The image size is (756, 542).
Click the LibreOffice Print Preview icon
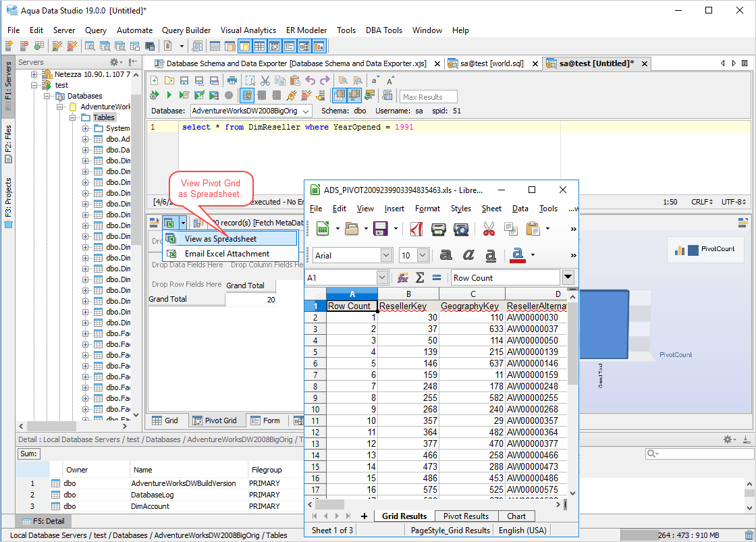461,229
